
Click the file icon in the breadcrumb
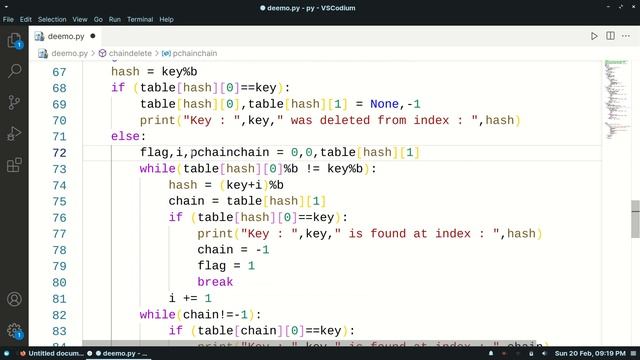coord(43,53)
